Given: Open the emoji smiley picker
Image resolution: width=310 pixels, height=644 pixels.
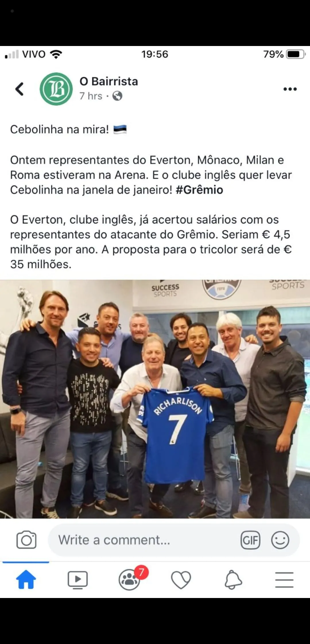Looking at the screenshot, I should [280, 540].
